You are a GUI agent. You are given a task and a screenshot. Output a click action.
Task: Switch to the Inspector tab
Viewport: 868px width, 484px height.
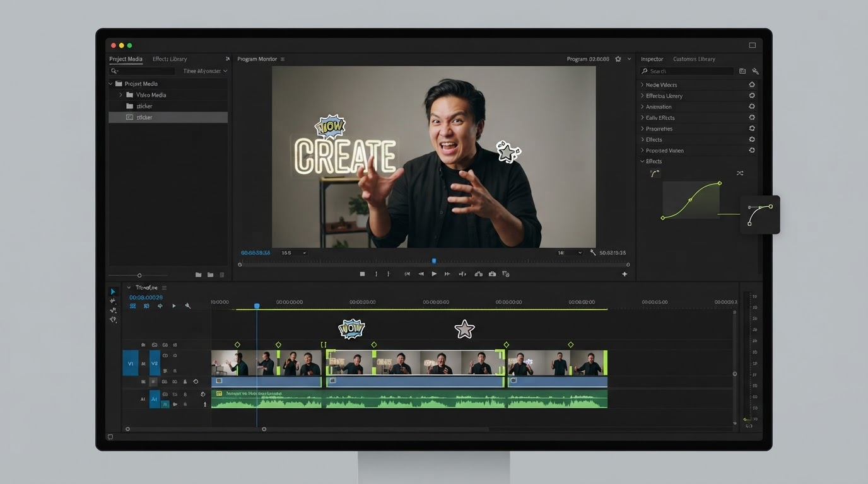pyautogui.click(x=652, y=59)
